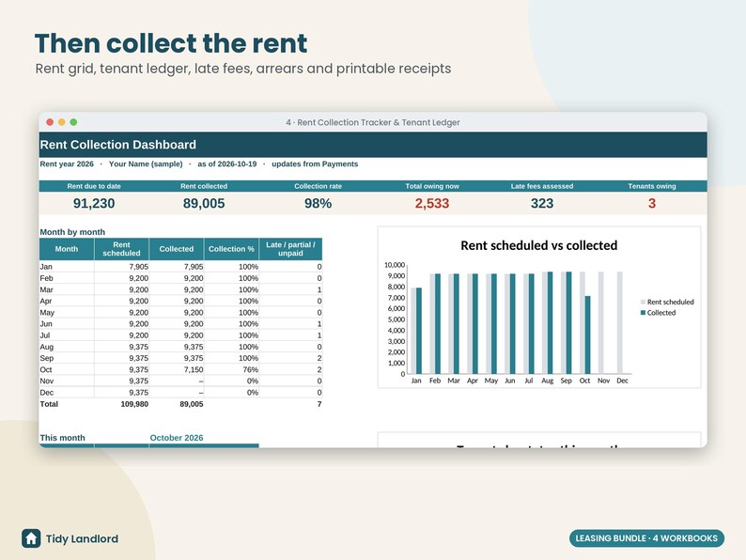746x560 pixels.
Task: Select the Dec row month cell
Action: 67,393
